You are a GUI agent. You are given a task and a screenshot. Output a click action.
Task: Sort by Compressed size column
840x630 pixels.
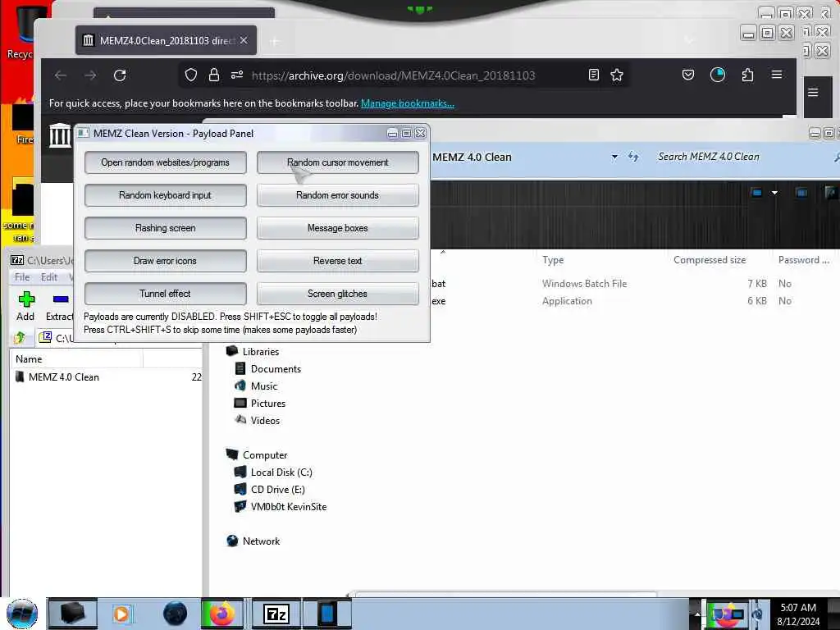710,260
